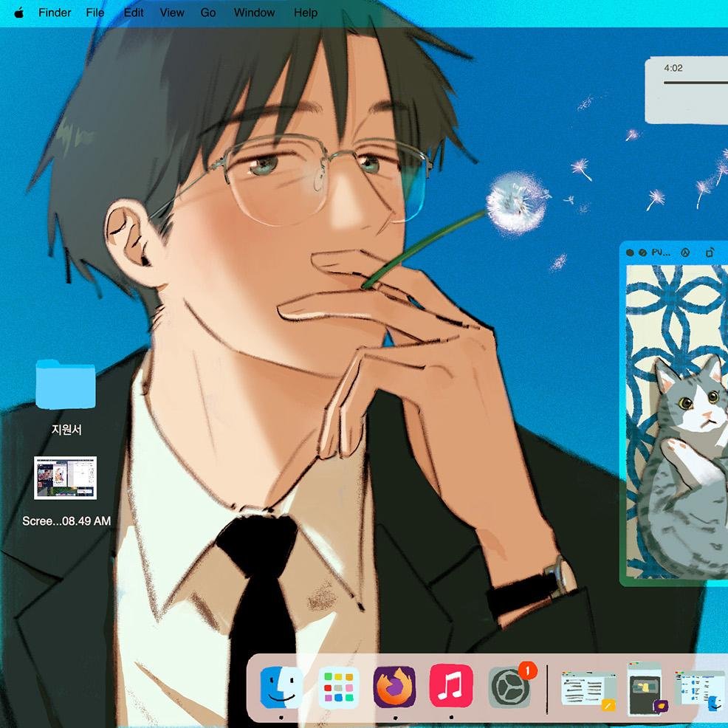Restore minimized dark window with purple badge
This screenshot has height=728, width=728.
(646, 690)
